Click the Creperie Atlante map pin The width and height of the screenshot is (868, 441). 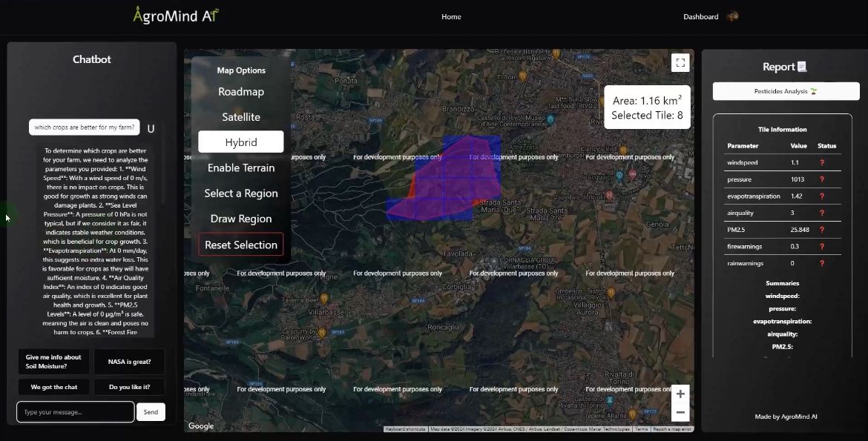coord(633,414)
